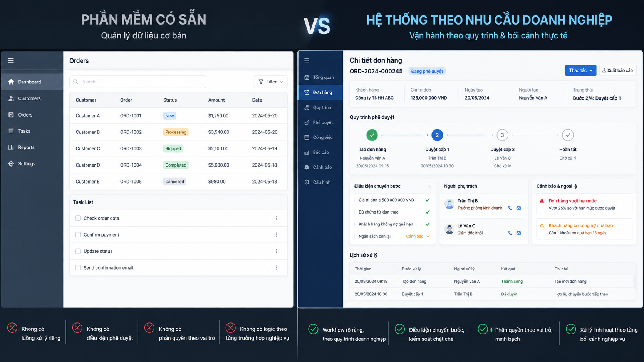Click the Công việc calendar icon

[307, 137]
